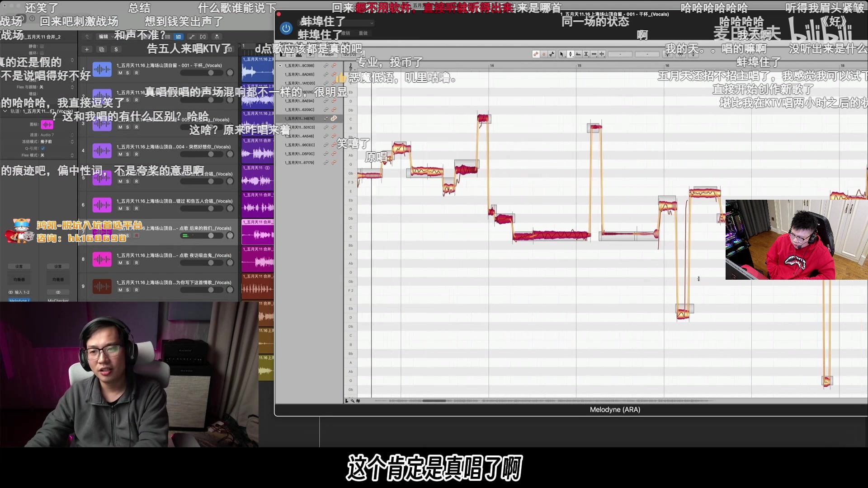Viewport: 868px width, 488px height.
Task: Record-enable track 4 突然好想你
Action: (x=136, y=154)
